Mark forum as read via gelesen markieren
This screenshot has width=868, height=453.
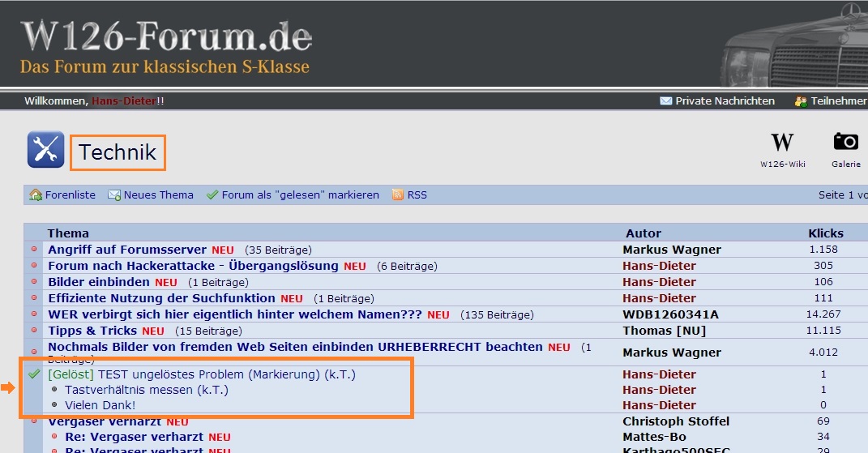(301, 195)
